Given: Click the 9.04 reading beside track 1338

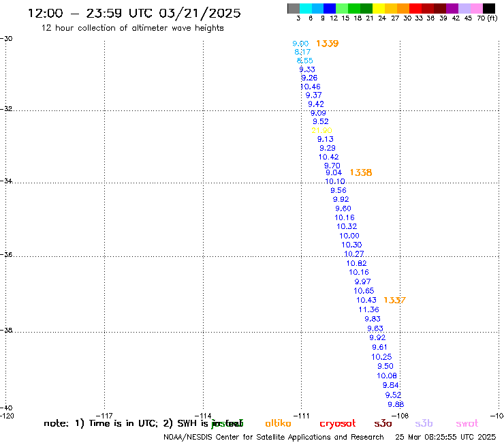Looking at the screenshot, I should [334, 172].
